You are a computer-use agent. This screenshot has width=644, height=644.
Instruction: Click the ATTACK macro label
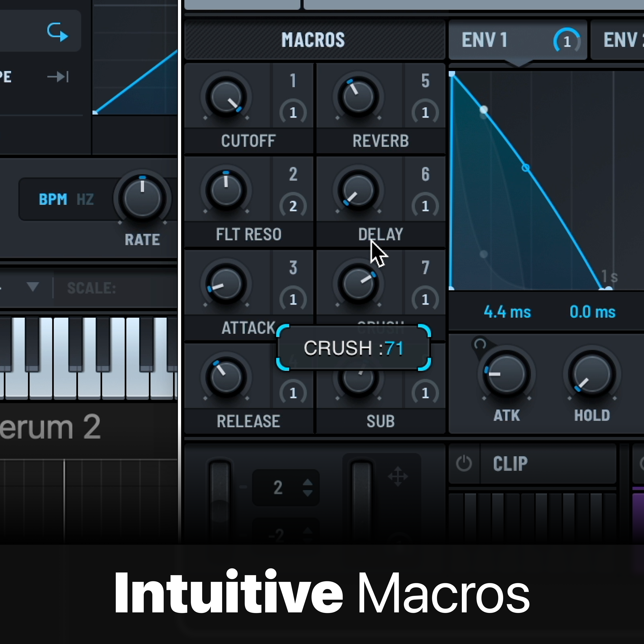coord(249,328)
